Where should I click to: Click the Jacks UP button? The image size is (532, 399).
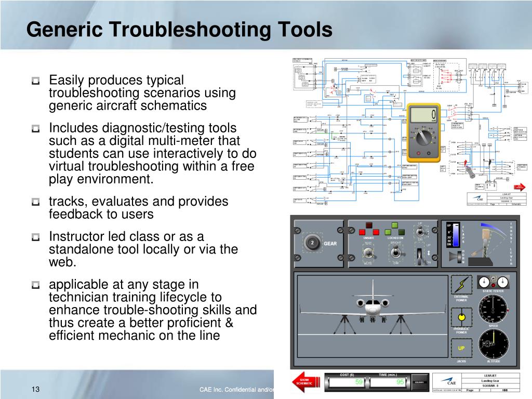461,348
